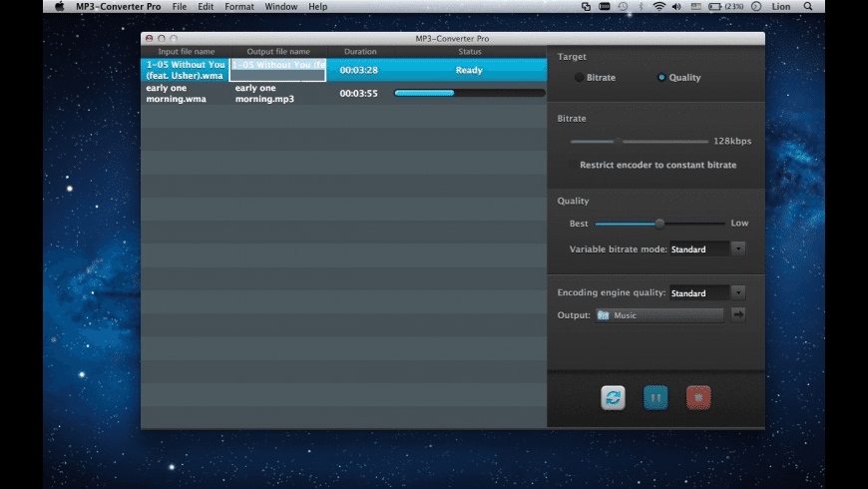Stop the conversion with the red button
This screenshot has width=868, height=489.
(x=698, y=397)
